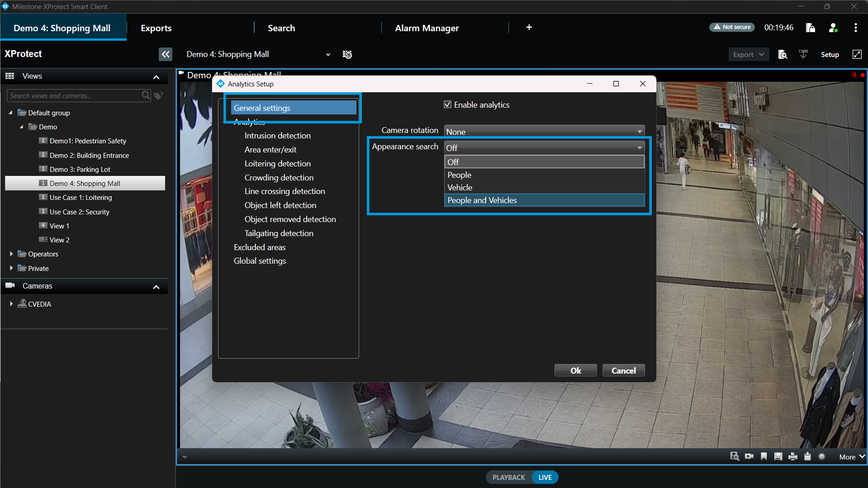This screenshot has height=488, width=868.
Task: Open the Export dropdown
Action: click(x=749, y=54)
